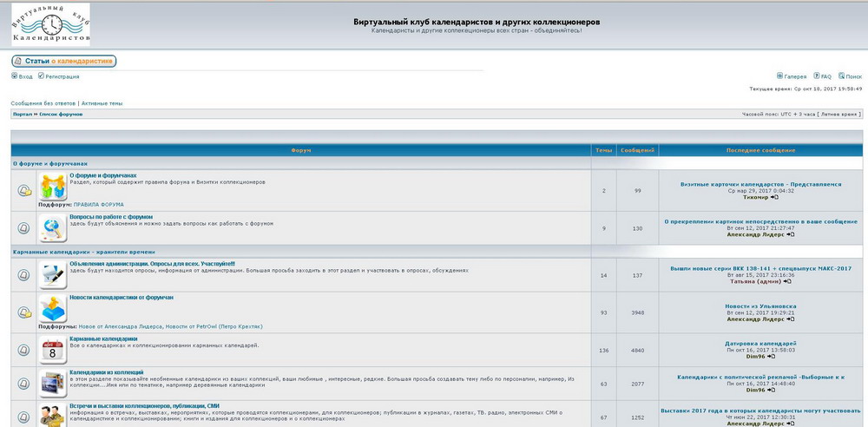Open the Поиск search link
This screenshot has width=868, height=427.
click(x=853, y=76)
